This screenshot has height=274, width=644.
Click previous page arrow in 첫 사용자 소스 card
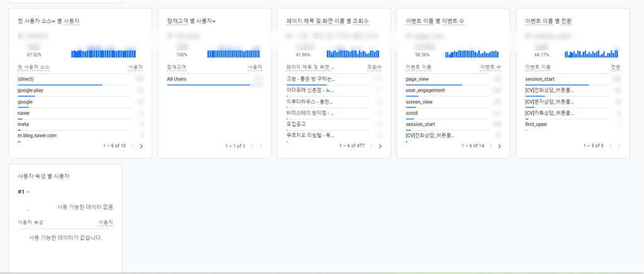pyautogui.click(x=132, y=146)
